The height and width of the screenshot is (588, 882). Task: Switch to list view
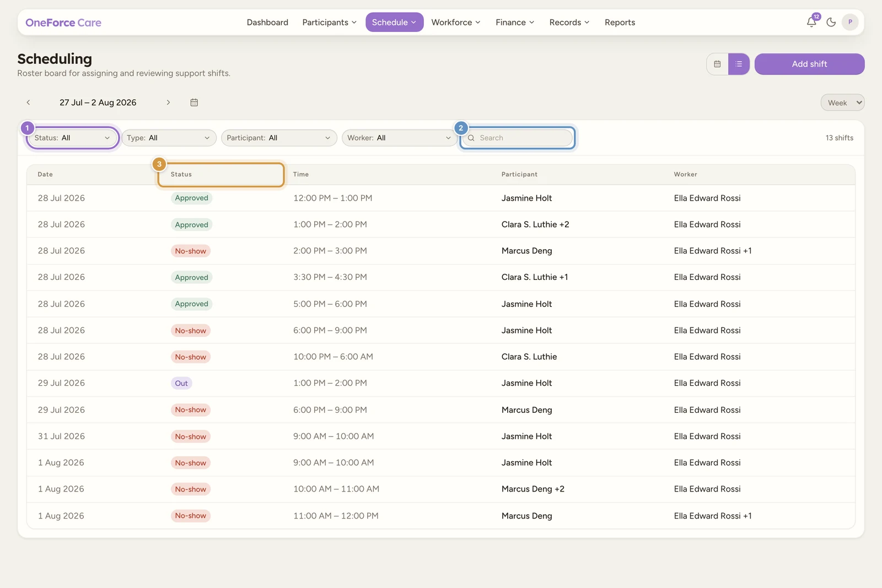[739, 64]
